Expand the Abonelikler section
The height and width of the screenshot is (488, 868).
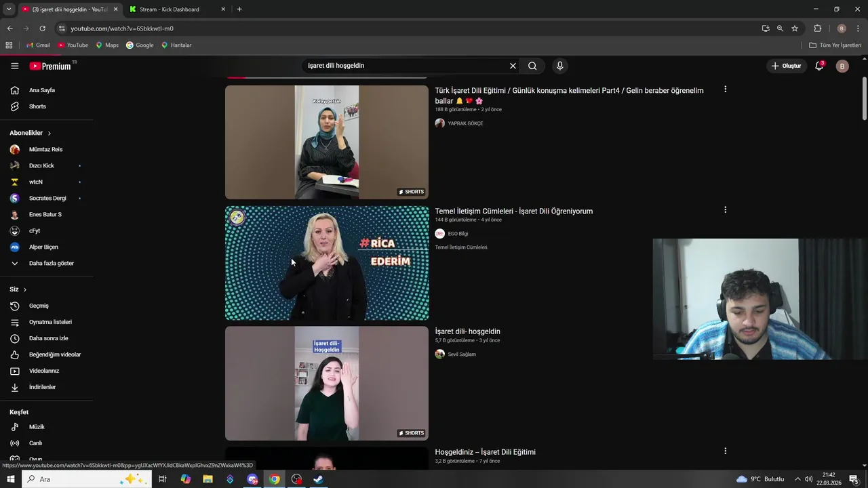point(30,133)
